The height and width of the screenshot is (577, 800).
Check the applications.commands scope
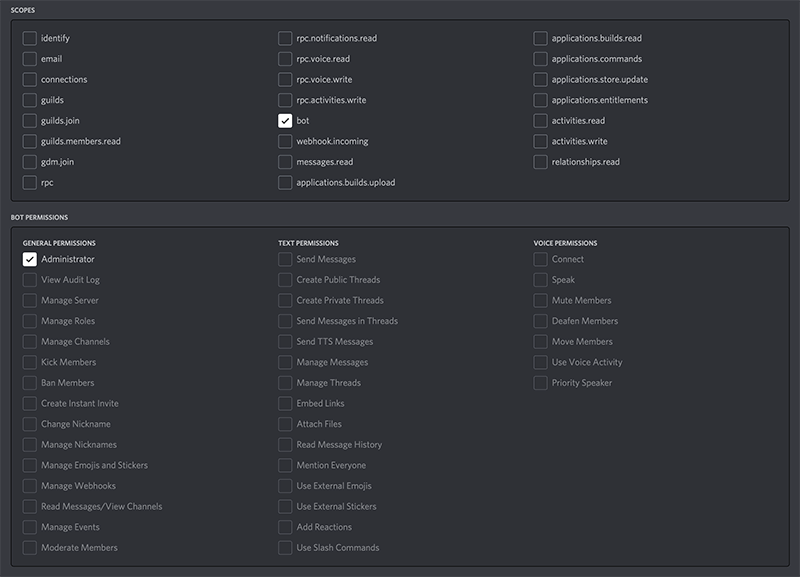pos(541,59)
